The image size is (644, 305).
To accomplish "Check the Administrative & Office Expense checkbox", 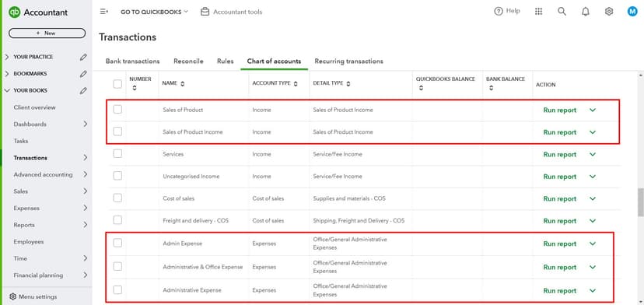I will click(117, 266).
